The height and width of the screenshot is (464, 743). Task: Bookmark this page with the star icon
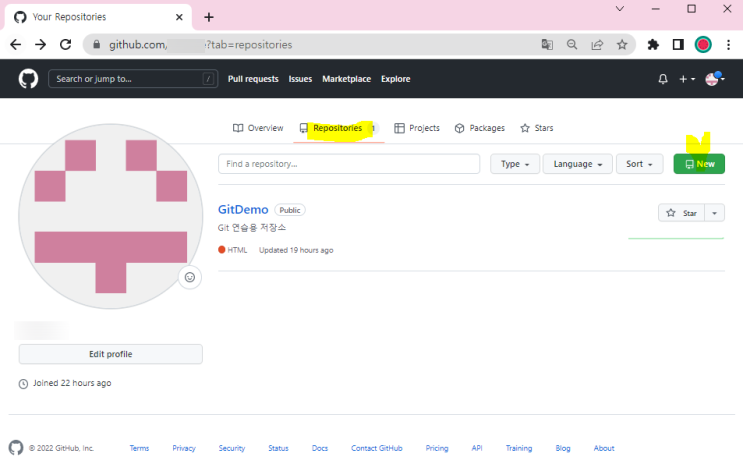pyautogui.click(x=622, y=45)
